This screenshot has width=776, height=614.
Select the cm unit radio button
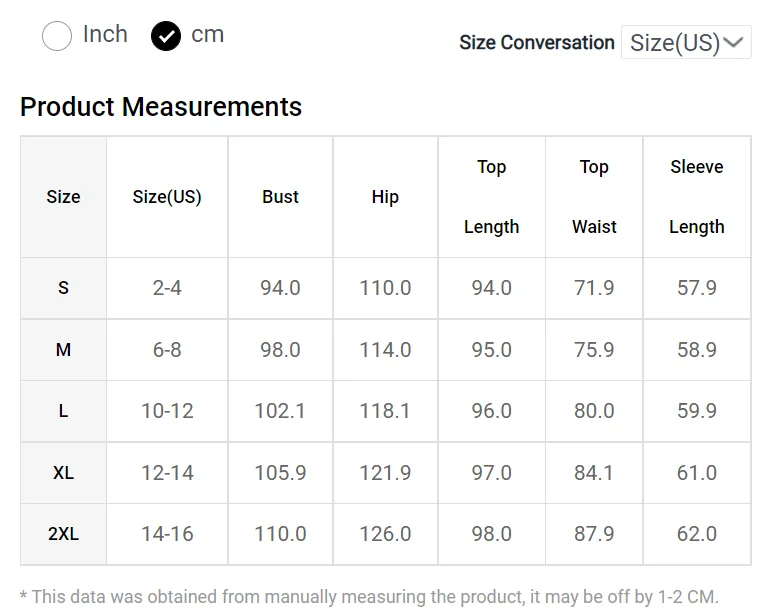click(x=166, y=36)
